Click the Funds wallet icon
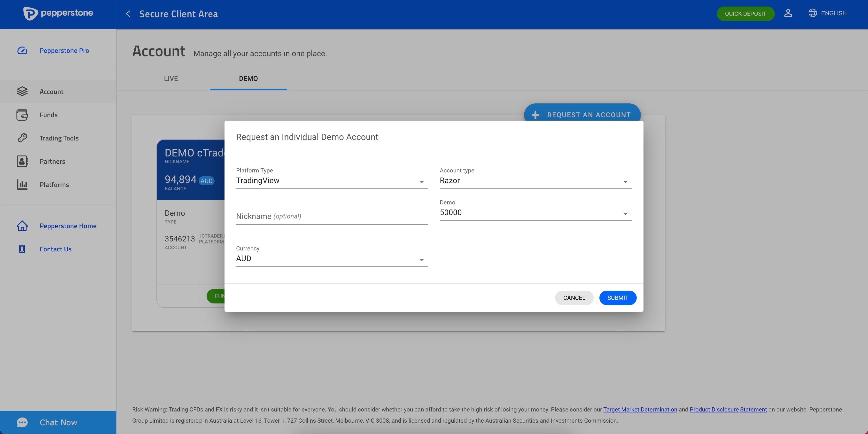Screen dimensions: 868x434 click(22, 115)
